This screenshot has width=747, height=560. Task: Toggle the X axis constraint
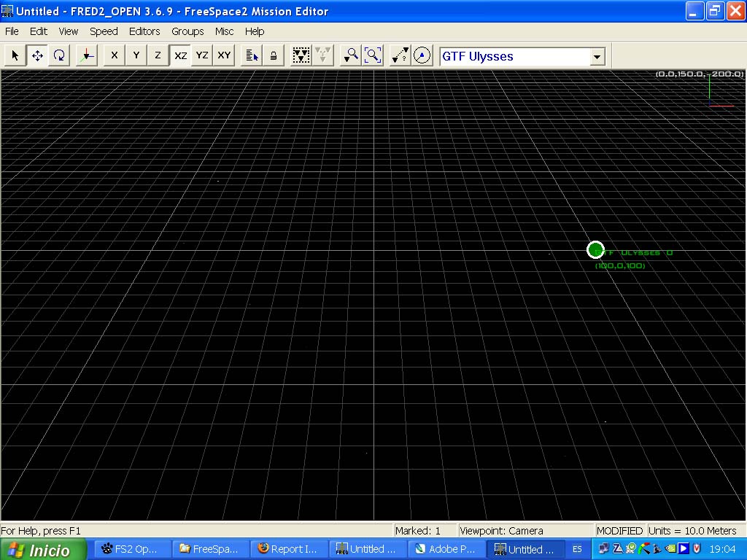[114, 55]
